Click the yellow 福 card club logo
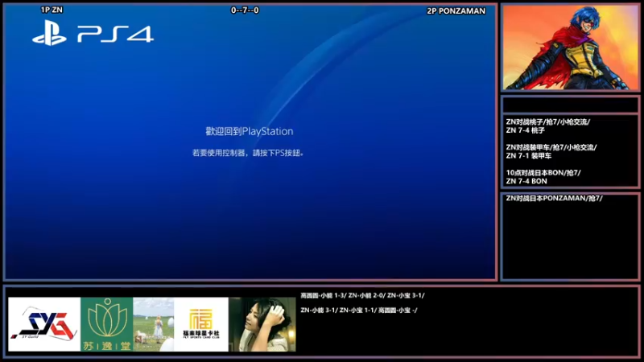 pyautogui.click(x=201, y=324)
